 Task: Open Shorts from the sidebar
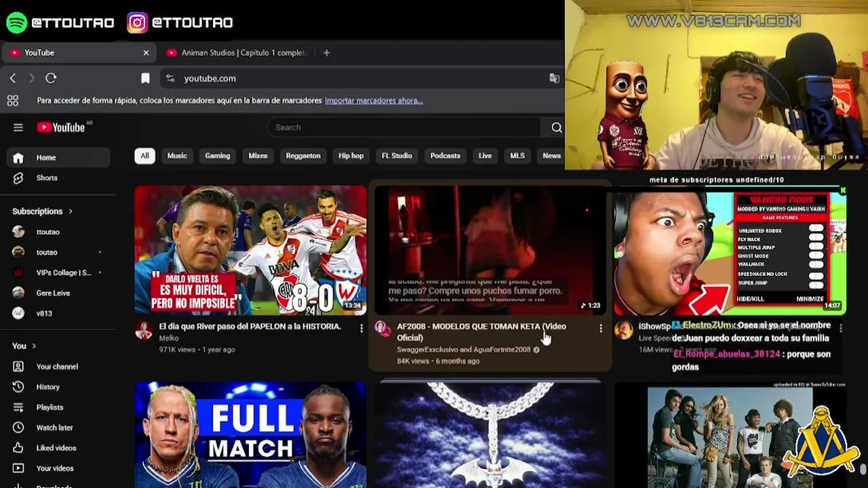tap(58, 178)
